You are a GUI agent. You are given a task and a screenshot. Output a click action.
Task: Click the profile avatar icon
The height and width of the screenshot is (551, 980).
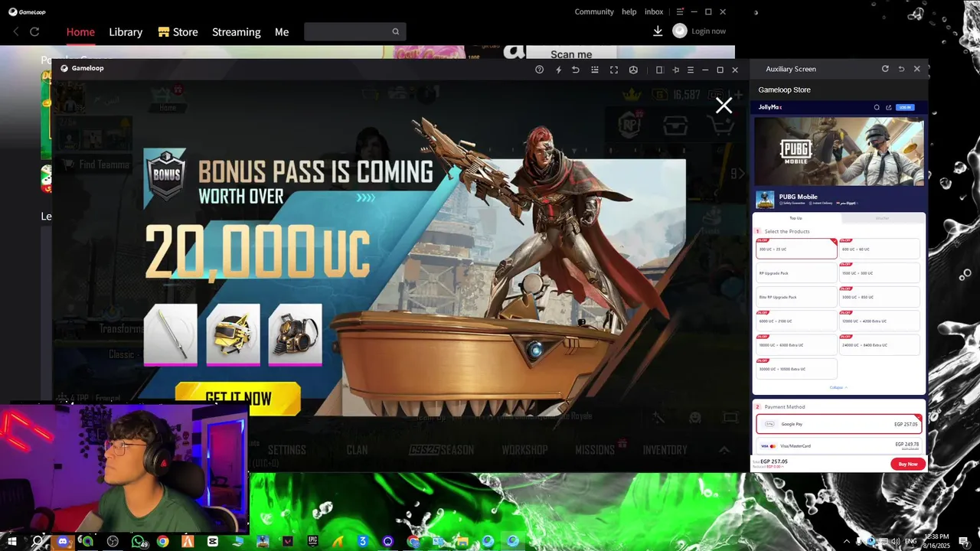pos(680,31)
